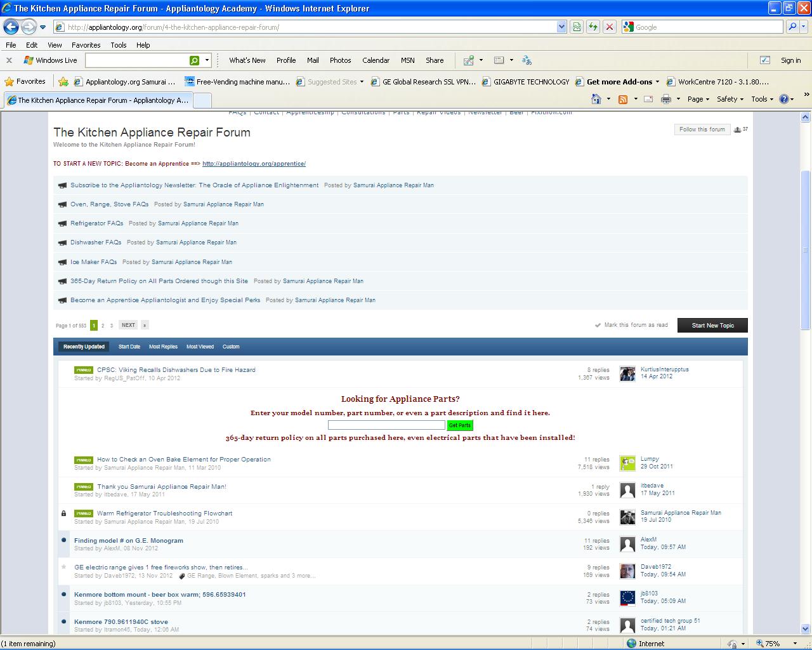Expand the Safety menu dropdown
Image resolution: width=812 pixels, height=650 pixels.
730,99
